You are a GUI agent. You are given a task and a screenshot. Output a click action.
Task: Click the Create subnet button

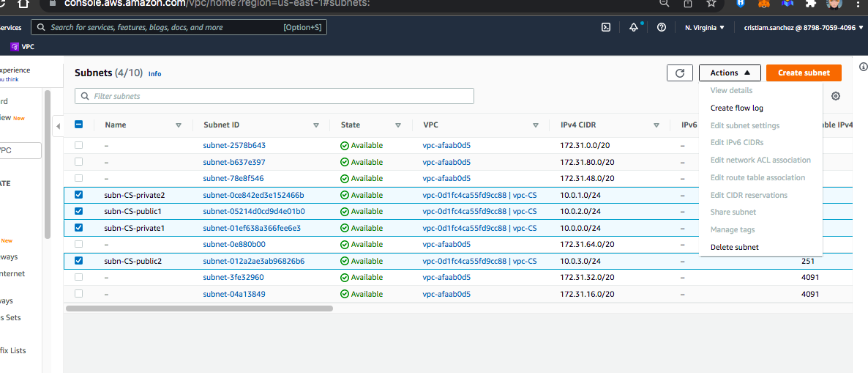click(x=804, y=73)
